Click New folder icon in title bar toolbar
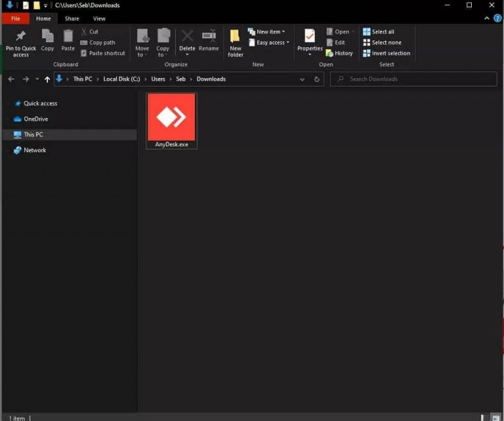Image resolution: width=504 pixels, height=421 pixels. (37, 5)
